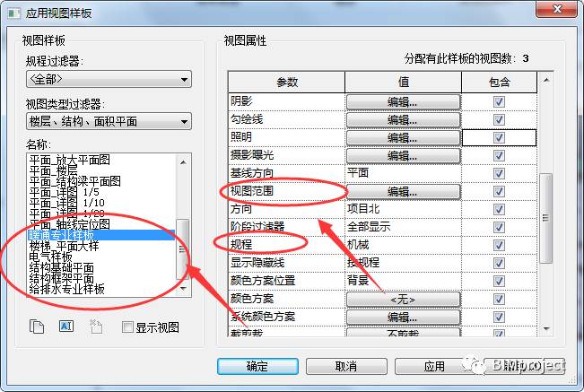Enable the 显示视图 checkbox
Image resolution: width=584 pixels, height=392 pixels.
(127, 327)
